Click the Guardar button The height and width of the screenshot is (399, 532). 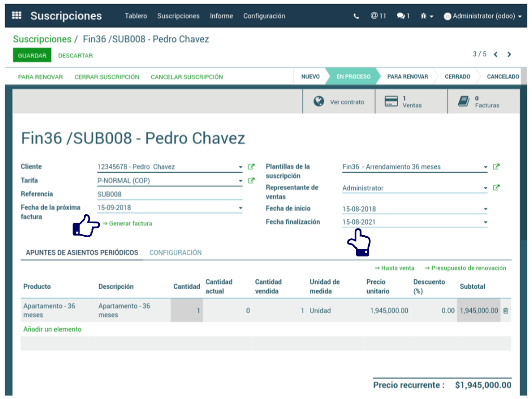tap(32, 56)
